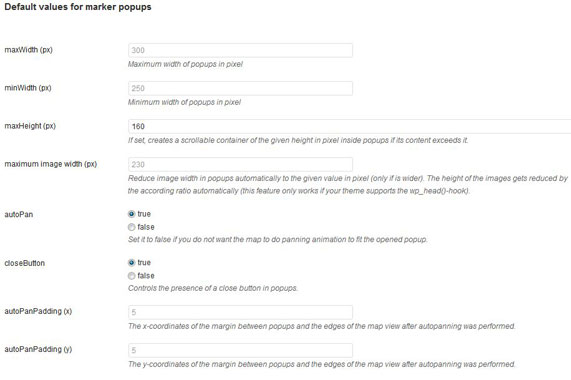The height and width of the screenshot is (380, 571).
Task: Focus the minWidth field showing 250
Action: [x=240, y=88]
